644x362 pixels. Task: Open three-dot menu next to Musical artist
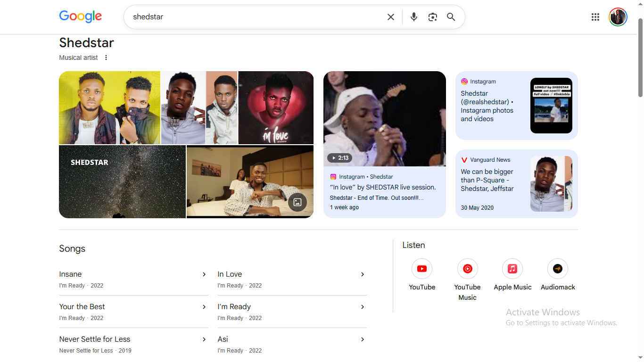[106, 58]
